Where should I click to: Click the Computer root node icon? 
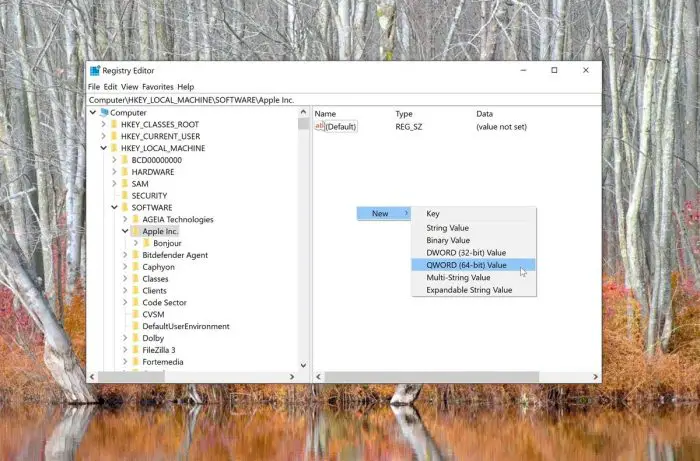pyautogui.click(x=103, y=113)
